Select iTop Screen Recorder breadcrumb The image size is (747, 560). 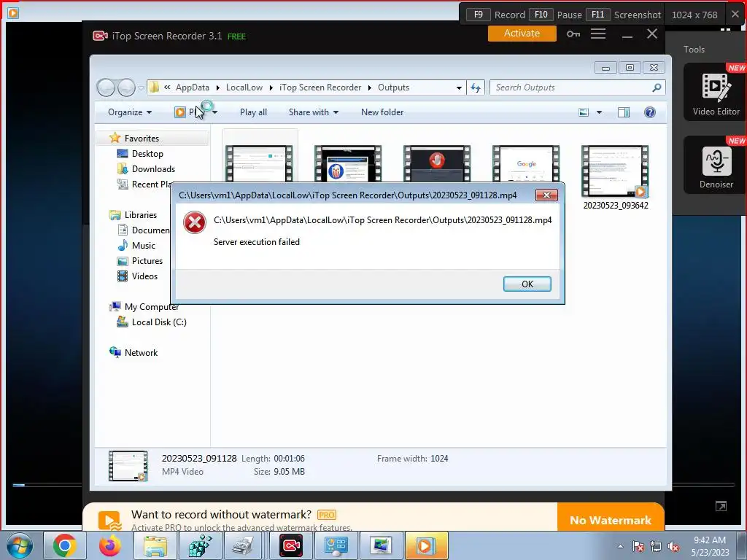pos(320,87)
